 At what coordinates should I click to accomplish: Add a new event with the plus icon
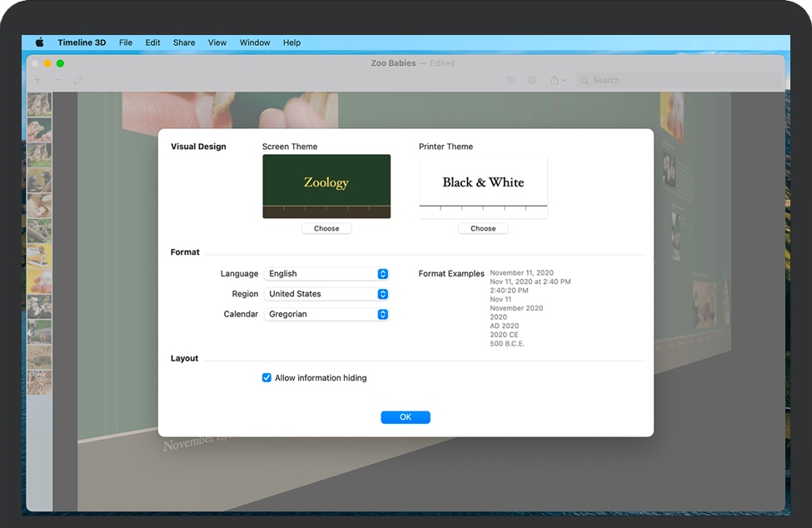pos(37,80)
